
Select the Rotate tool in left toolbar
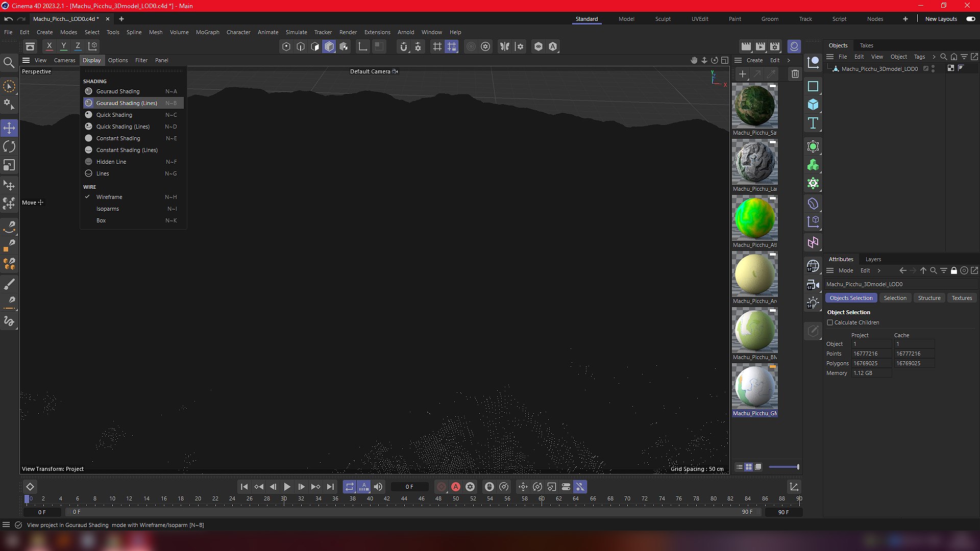point(9,146)
